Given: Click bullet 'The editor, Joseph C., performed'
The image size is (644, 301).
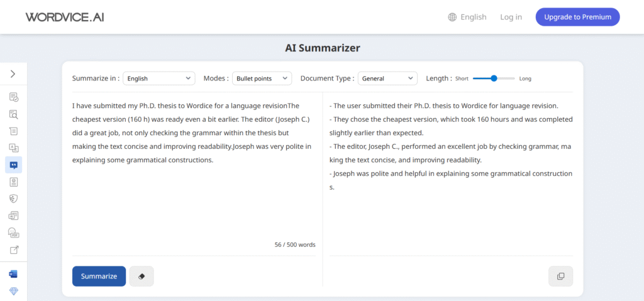Looking at the screenshot, I should (x=451, y=153).
